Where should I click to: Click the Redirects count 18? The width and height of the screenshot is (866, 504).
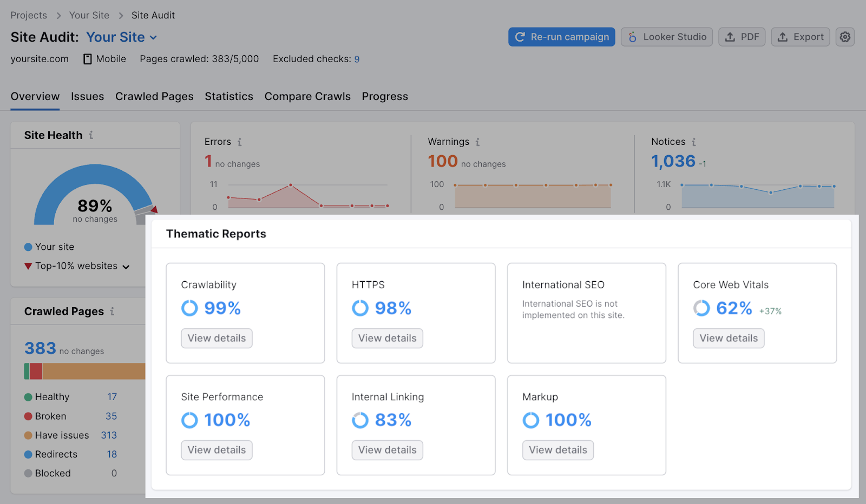[112, 454]
